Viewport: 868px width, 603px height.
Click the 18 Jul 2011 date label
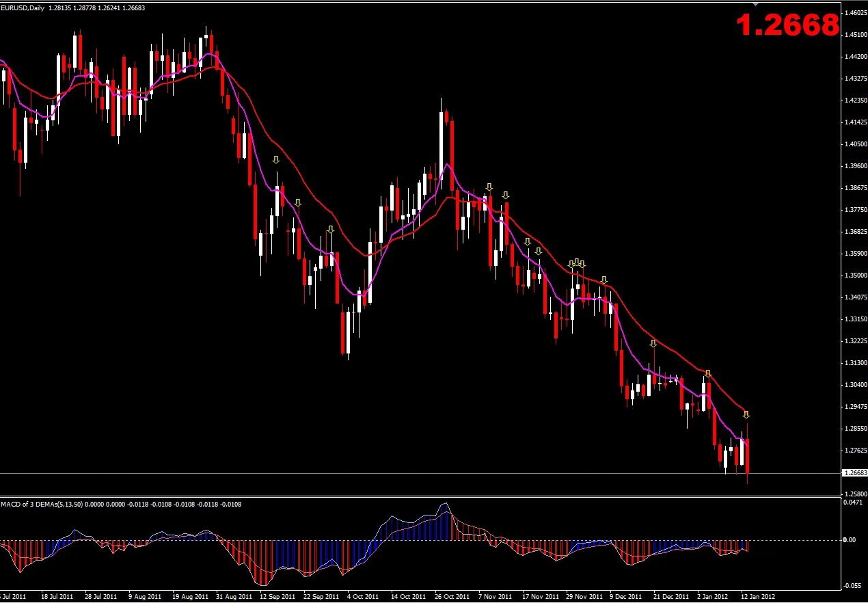point(56,596)
